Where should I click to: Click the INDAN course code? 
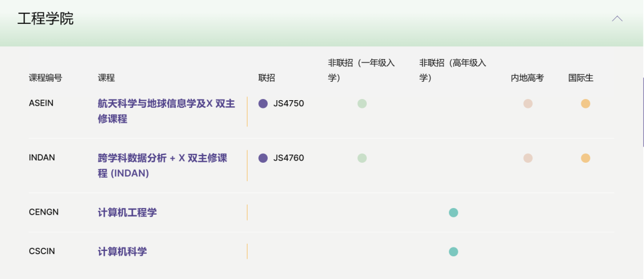(42, 158)
